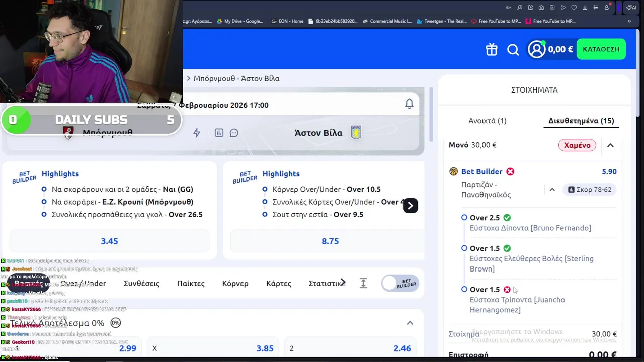Open the browser easy setup menu icon
The width and height of the screenshot is (644, 362).
click(596, 8)
